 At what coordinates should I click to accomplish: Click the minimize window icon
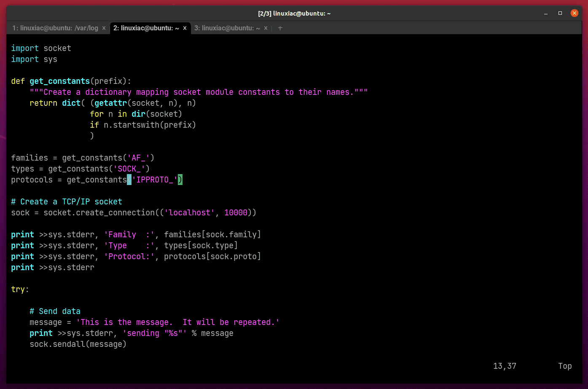tap(545, 13)
